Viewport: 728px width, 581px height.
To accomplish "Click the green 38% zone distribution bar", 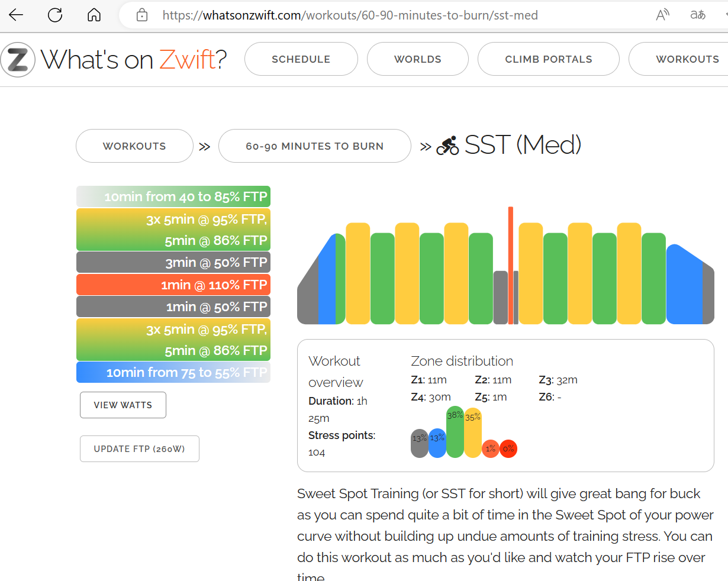I will [x=455, y=432].
